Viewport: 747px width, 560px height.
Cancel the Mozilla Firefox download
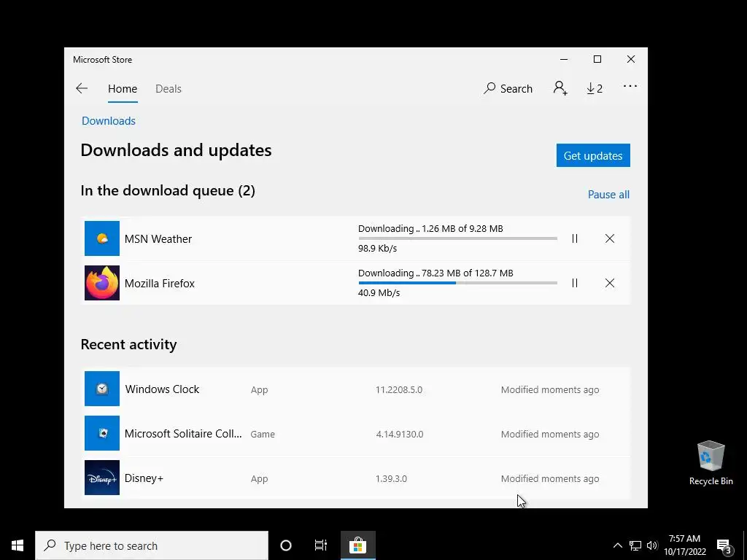pos(610,283)
